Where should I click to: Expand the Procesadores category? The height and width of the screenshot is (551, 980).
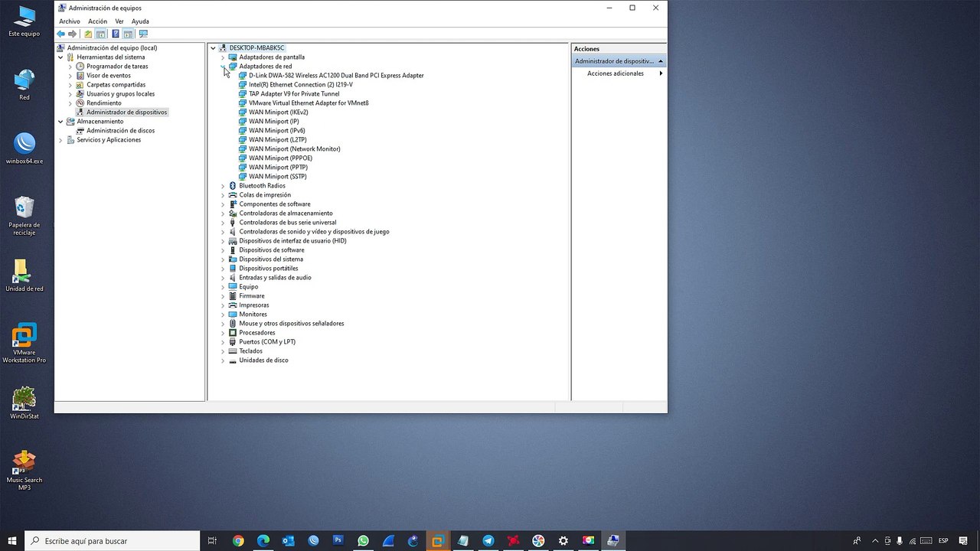coord(223,333)
